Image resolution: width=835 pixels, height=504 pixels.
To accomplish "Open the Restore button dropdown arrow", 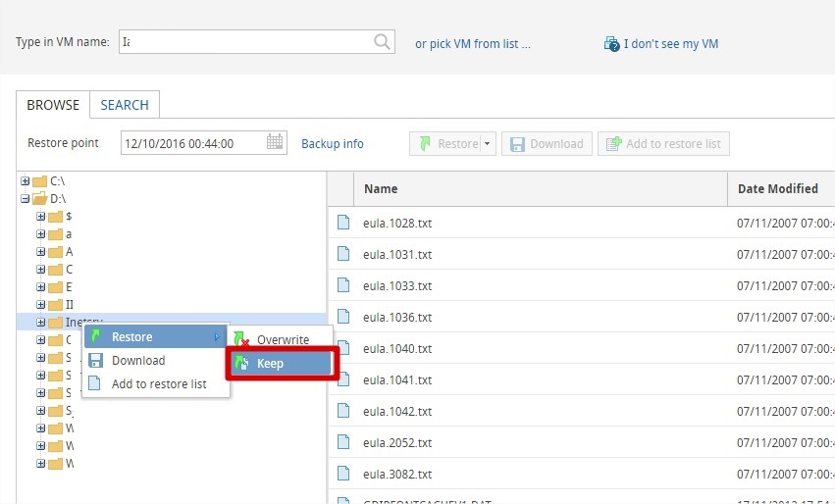I will (x=487, y=144).
